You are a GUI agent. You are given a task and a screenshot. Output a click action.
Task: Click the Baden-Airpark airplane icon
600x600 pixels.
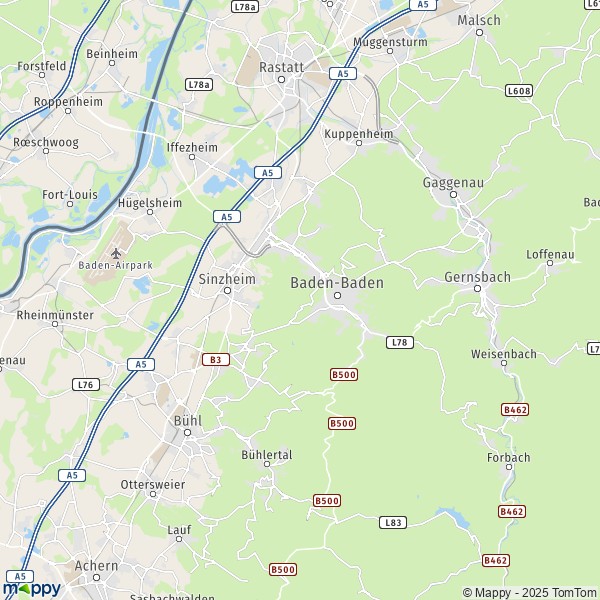coord(116,253)
